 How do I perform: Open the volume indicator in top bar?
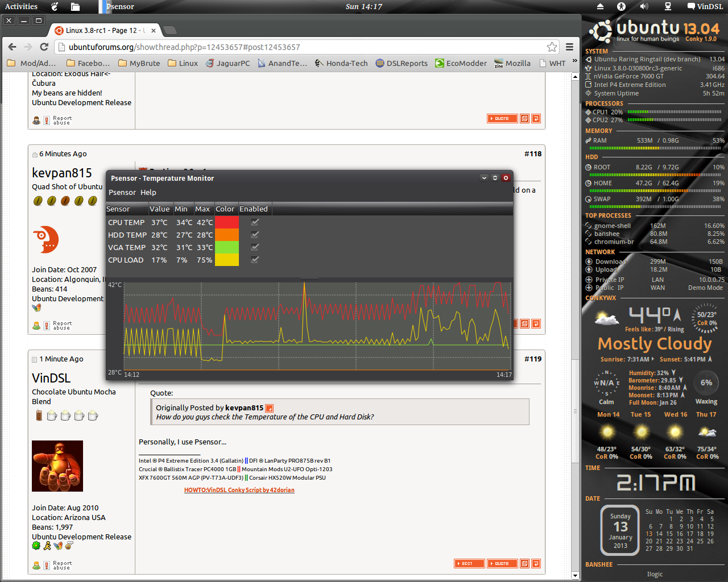click(x=644, y=6)
